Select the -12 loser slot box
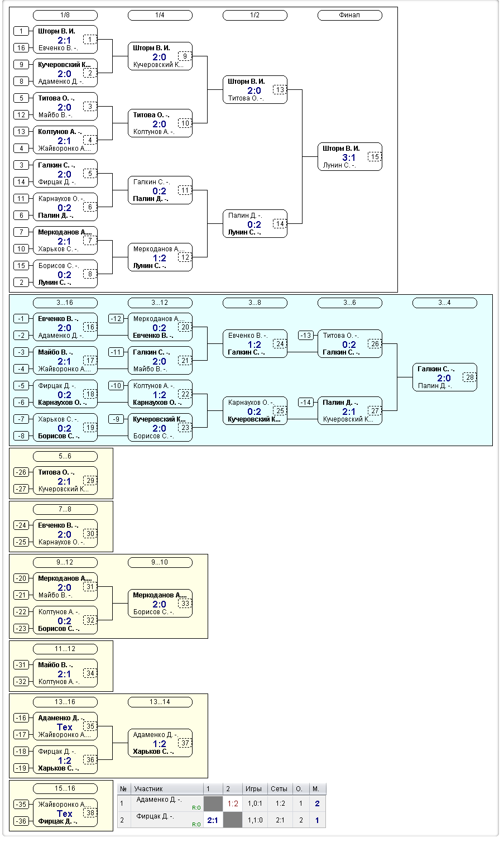Image resolution: width=504 pixels, height=842 pixels. (x=116, y=319)
